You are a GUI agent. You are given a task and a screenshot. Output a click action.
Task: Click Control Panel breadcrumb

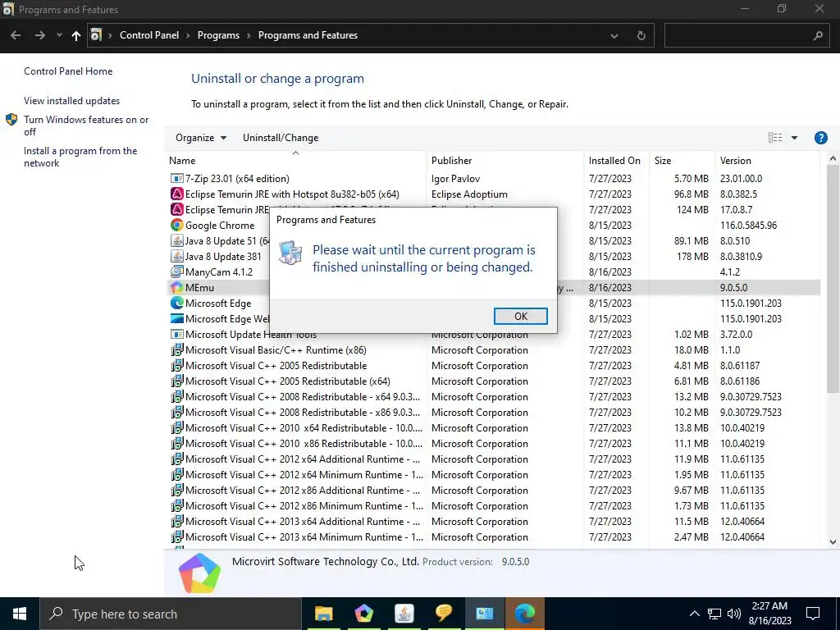[x=149, y=35]
